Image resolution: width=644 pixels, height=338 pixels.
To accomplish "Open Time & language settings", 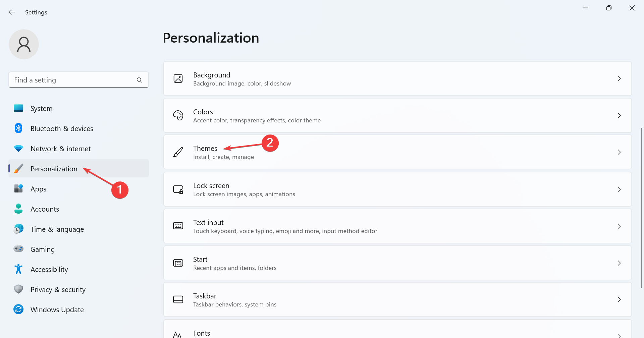I will (x=57, y=229).
